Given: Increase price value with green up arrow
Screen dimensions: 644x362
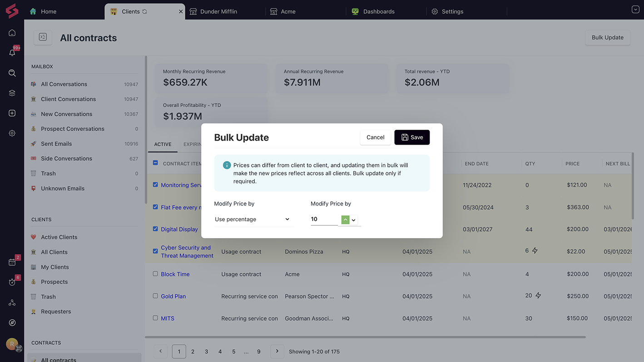Looking at the screenshot, I should (345, 220).
